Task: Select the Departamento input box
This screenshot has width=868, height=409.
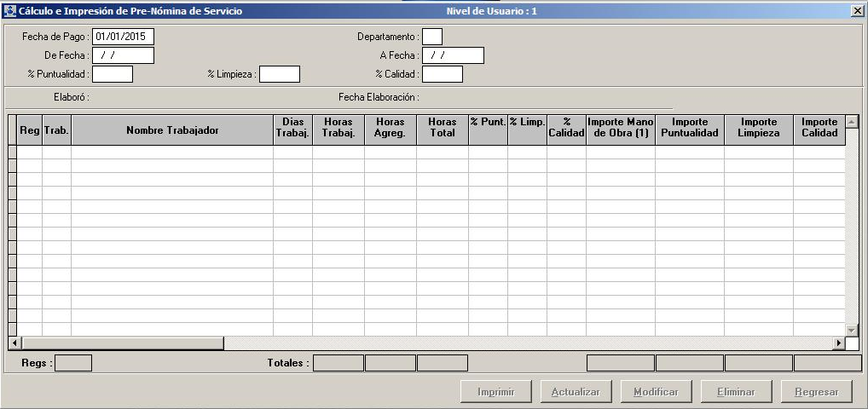Action: 432,37
